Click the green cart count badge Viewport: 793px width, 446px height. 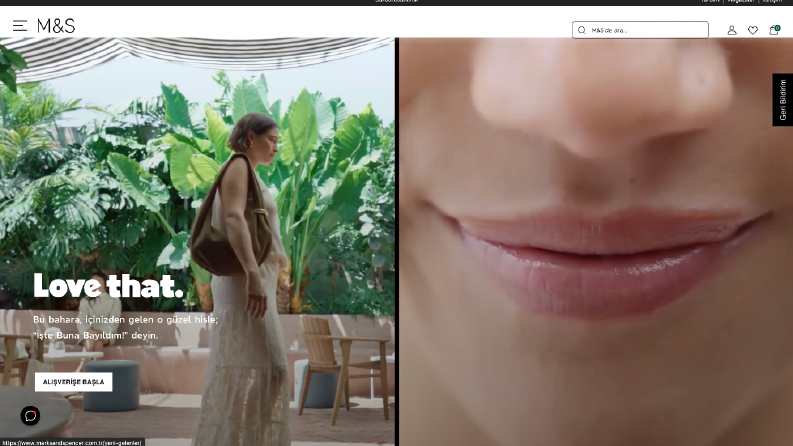(777, 28)
